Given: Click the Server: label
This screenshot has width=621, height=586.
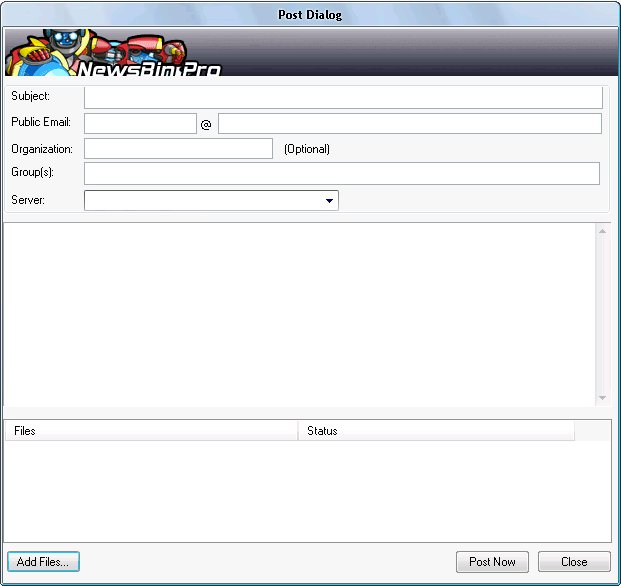Looking at the screenshot, I should (28, 200).
